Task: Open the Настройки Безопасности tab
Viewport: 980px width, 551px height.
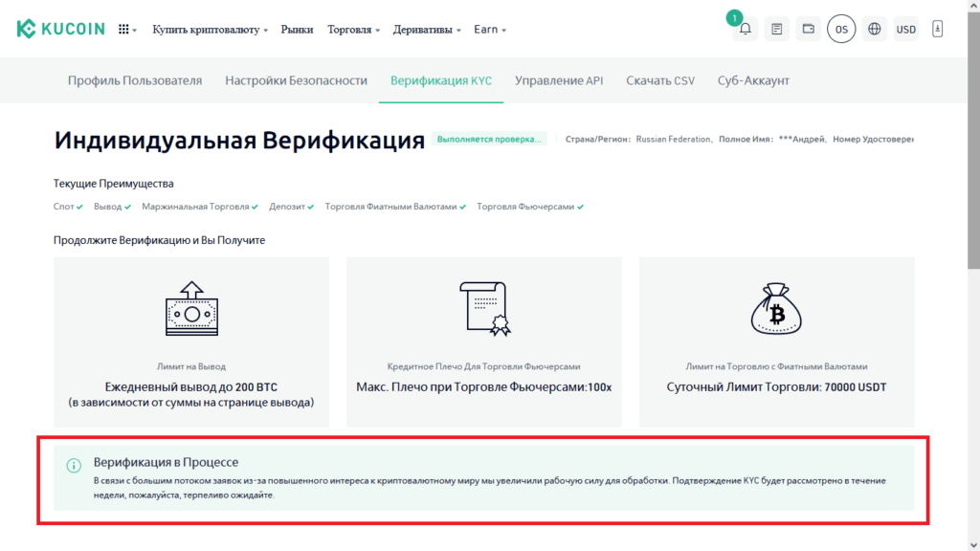Action: (x=297, y=80)
